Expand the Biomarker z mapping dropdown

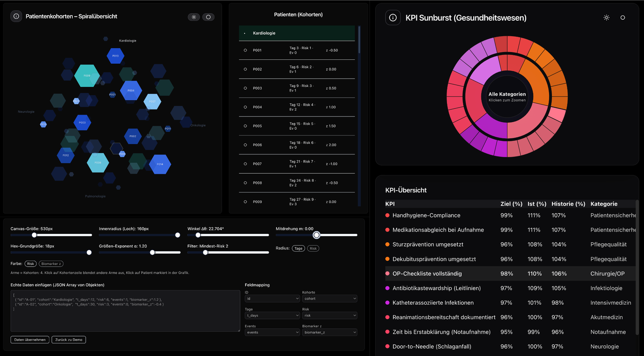pyautogui.click(x=330, y=332)
